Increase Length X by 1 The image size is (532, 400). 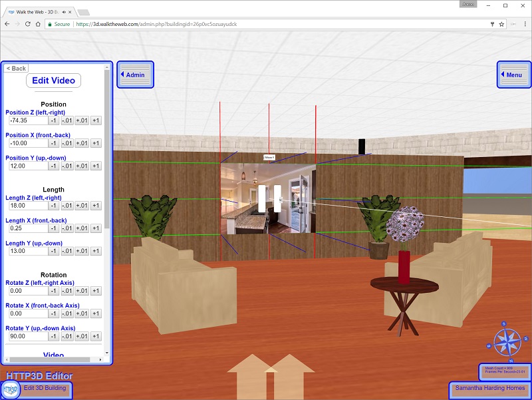coord(96,228)
